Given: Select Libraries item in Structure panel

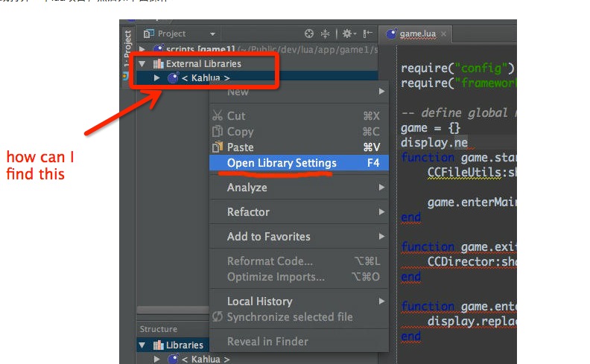Looking at the screenshot, I should (185, 345).
